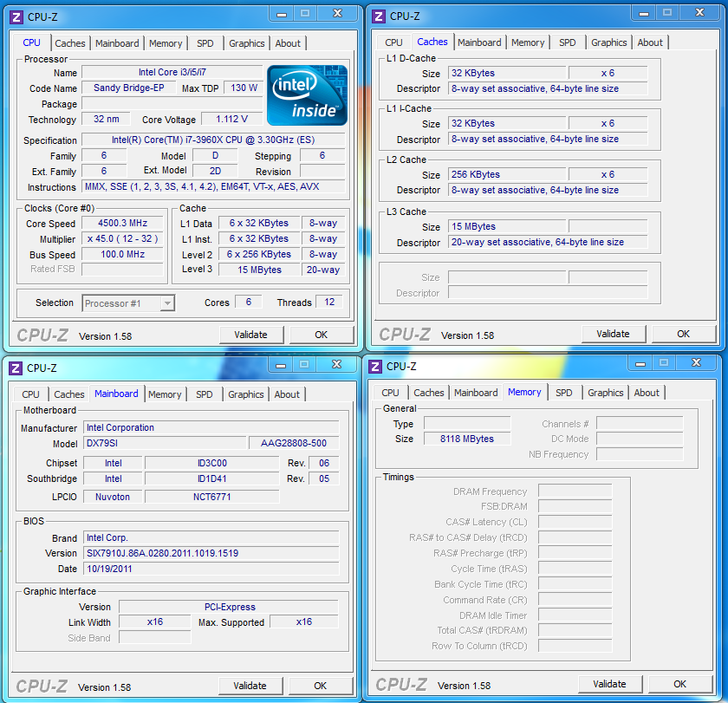Close the CPU-Z window showing the Memory tab
Image resolution: width=728 pixels, height=703 pixels.
[697, 363]
